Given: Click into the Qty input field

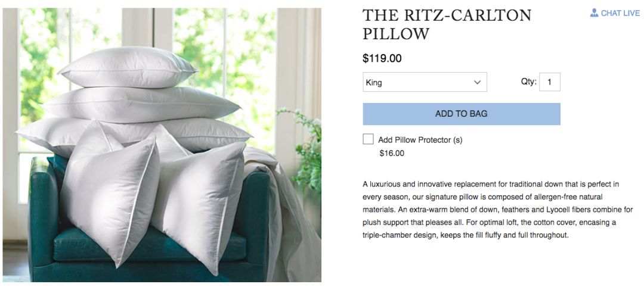Looking at the screenshot, I should 549,82.
